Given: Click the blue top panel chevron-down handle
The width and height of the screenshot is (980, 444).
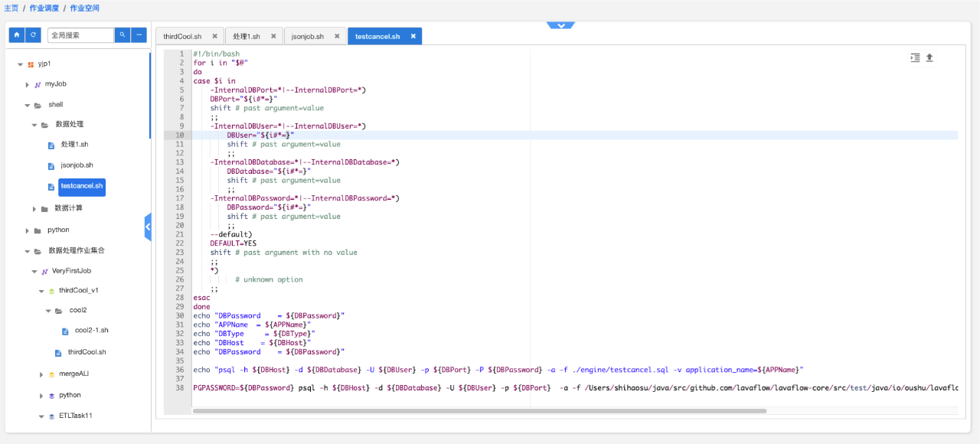Looking at the screenshot, I should point(560,25).
